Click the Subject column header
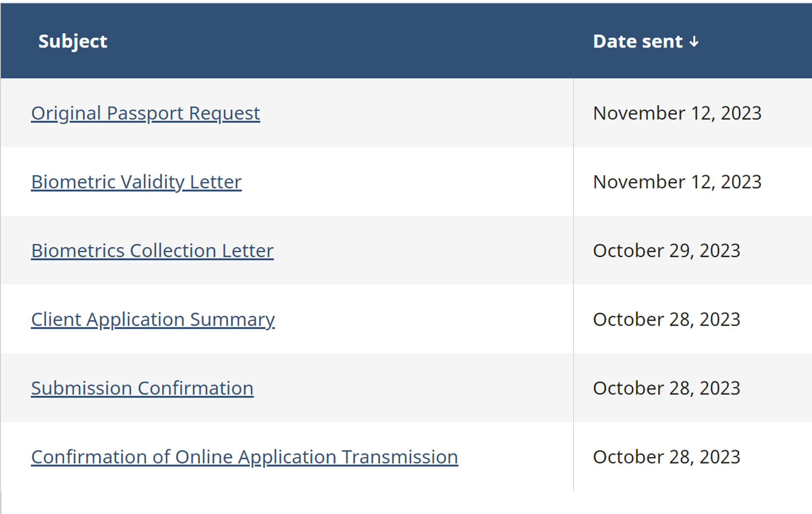The image size is (812, 514). 73,41
